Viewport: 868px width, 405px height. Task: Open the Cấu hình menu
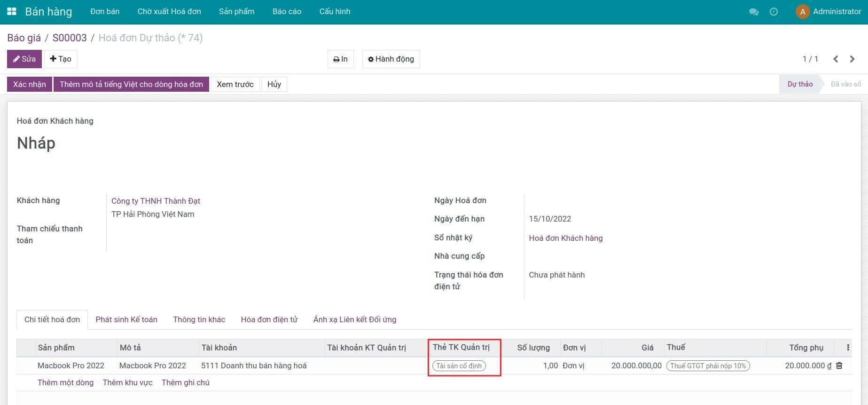335,12
